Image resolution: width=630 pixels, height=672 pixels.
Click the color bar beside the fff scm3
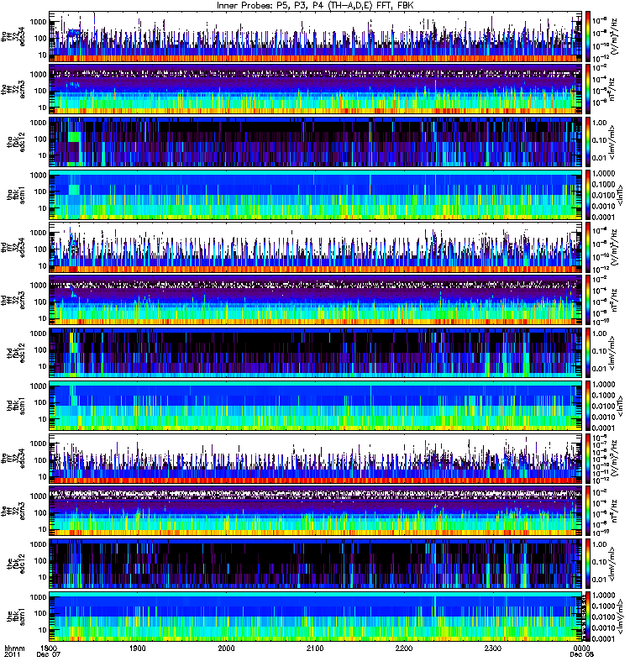pyautogui.click(x=588, y=511)
